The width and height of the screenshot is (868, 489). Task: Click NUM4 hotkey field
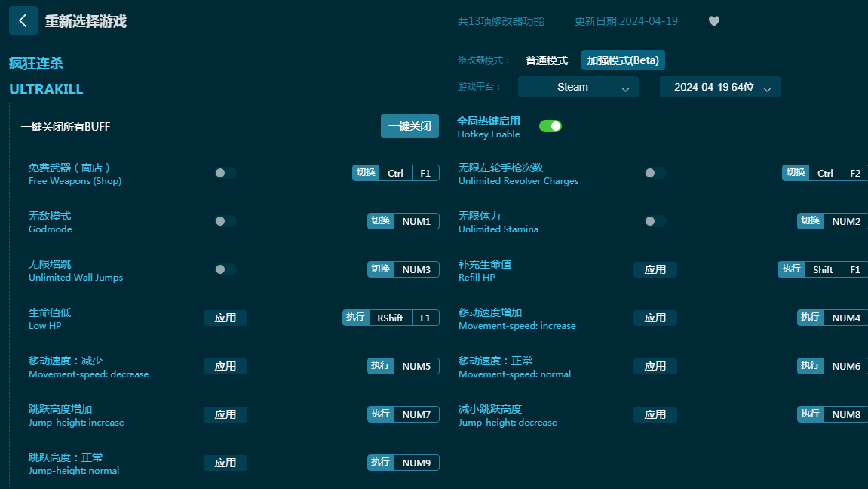[846, 318]
